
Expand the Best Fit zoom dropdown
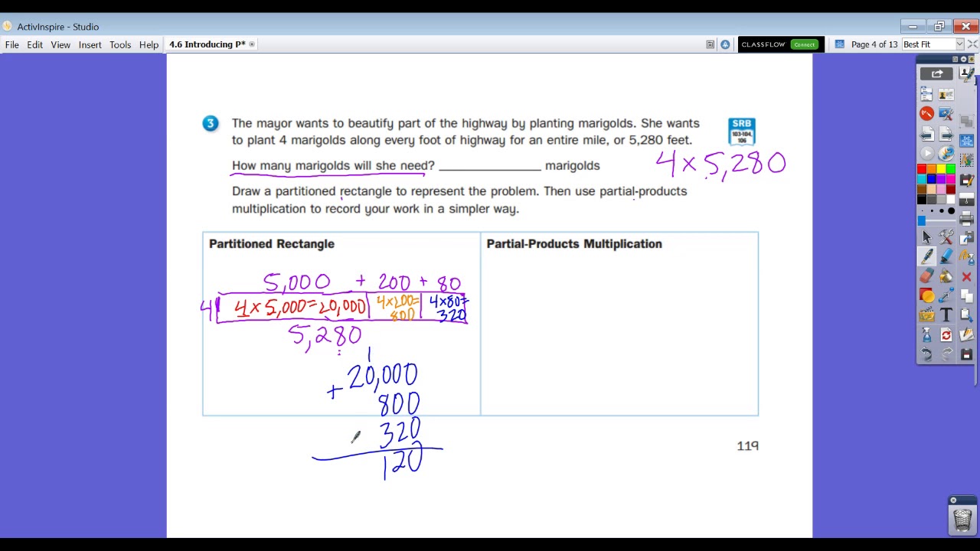pyautogui.click(x=959, y=44)
